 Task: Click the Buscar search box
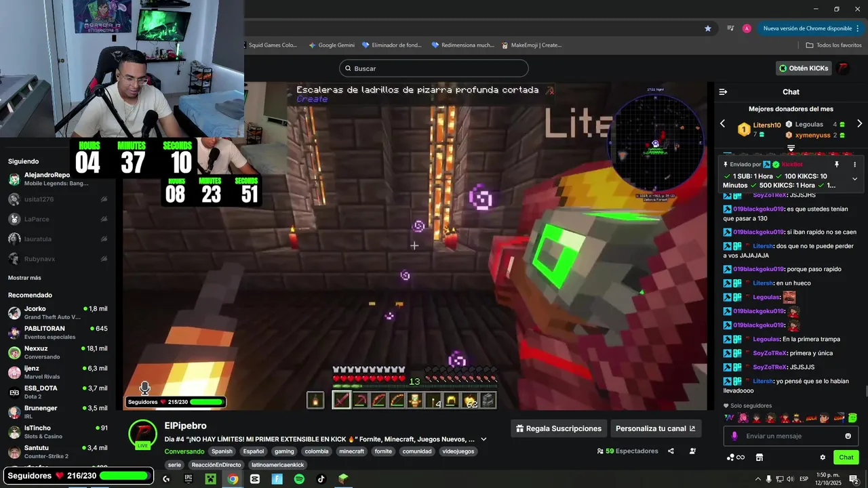[x=434, y=68]
